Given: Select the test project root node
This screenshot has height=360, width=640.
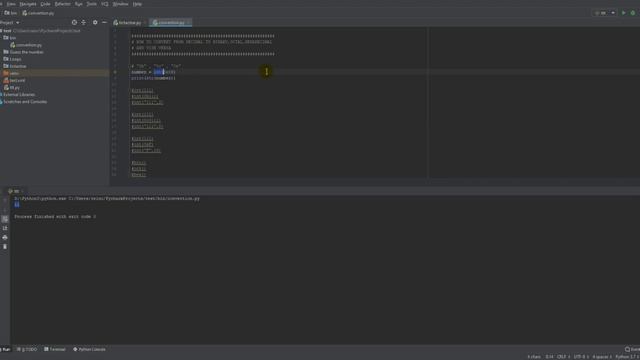Looking at the screenshot, I should click(x=41, y=31).
